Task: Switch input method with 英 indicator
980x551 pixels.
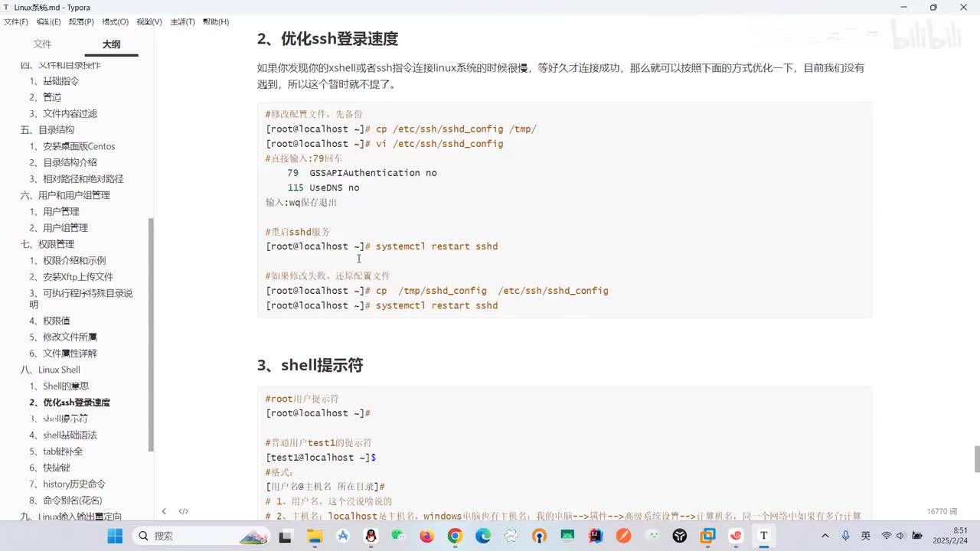Action: click(865, 536)
